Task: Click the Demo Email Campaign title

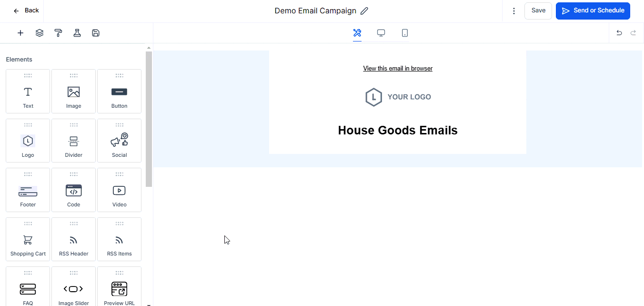Action: point(315,11)
